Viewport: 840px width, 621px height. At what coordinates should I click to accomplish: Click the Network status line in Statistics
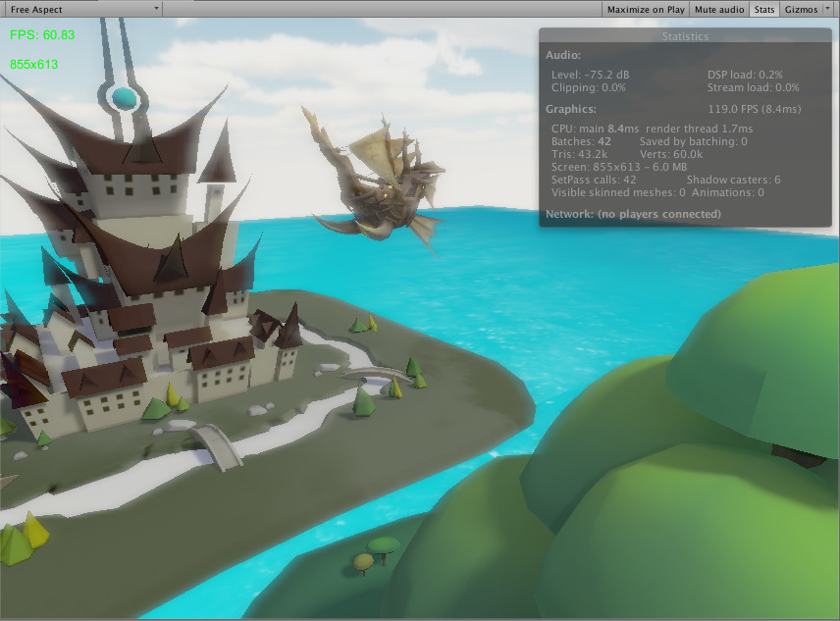pos(633,214)
